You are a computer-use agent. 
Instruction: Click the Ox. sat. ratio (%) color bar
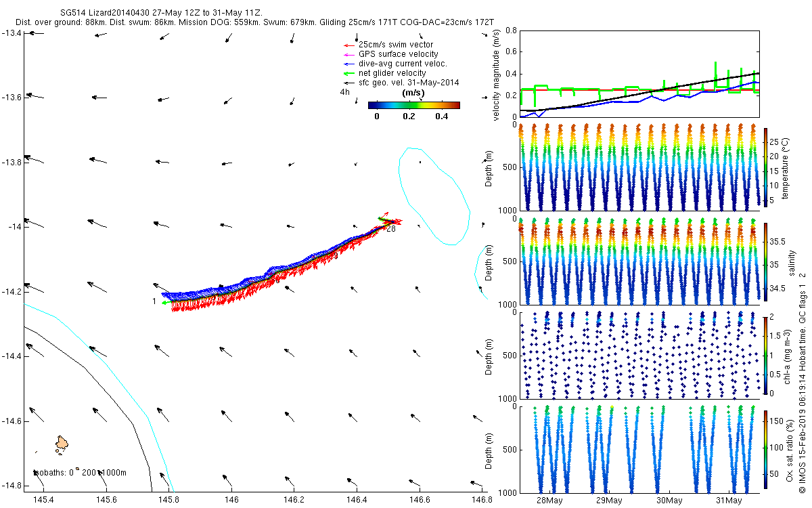pos(766,448)
